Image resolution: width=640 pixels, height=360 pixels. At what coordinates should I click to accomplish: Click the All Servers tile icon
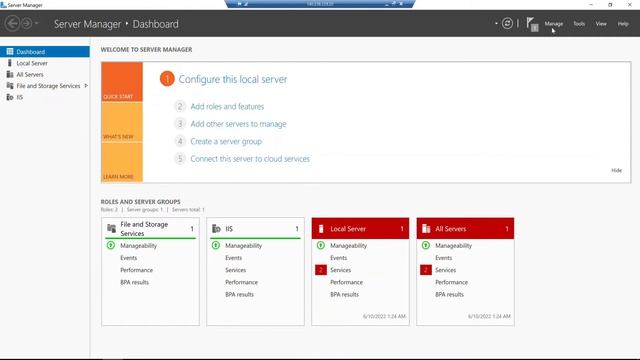(426, 229)
